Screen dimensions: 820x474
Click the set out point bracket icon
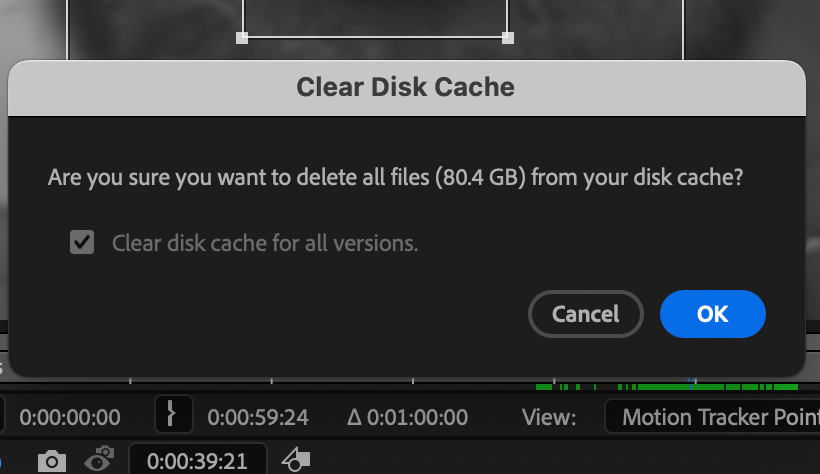tap(173, 416)
